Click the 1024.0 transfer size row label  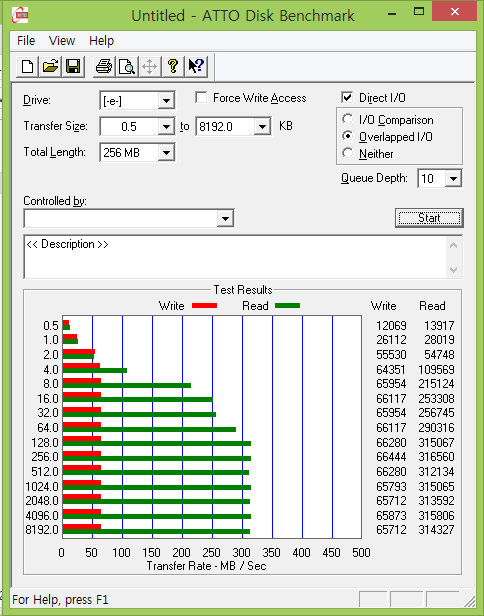[42, 486]
